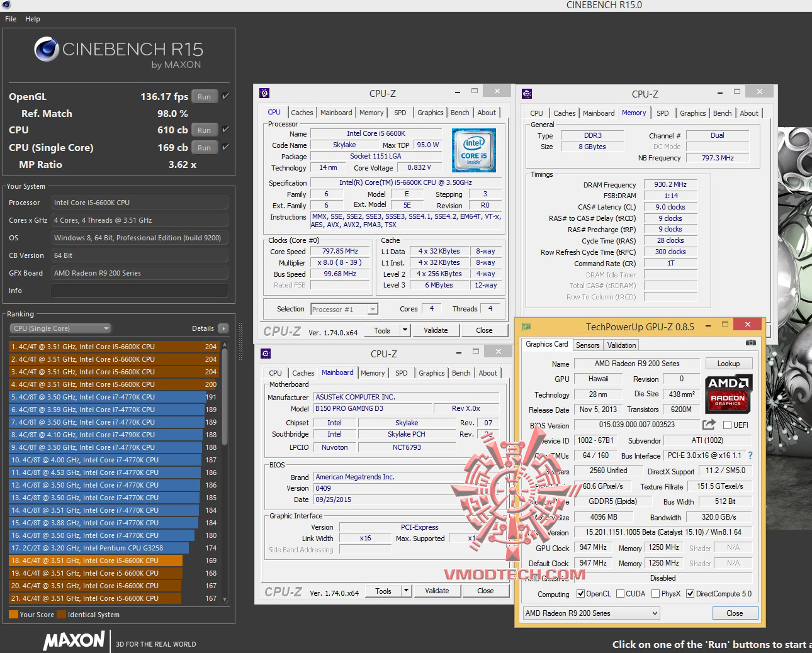Toggle the CUDA checkbox
Screen dimensions: 812x653
pyautogui.click(x=621, y=594)
